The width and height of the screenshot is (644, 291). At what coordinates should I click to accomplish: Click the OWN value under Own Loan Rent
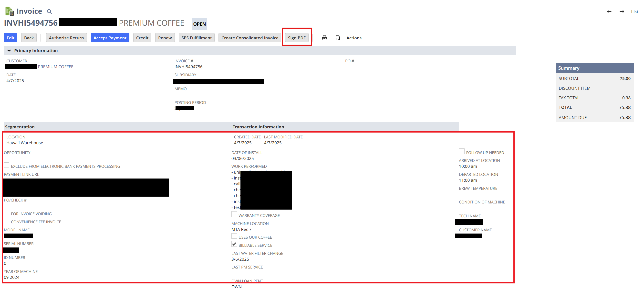click(237, 287)
